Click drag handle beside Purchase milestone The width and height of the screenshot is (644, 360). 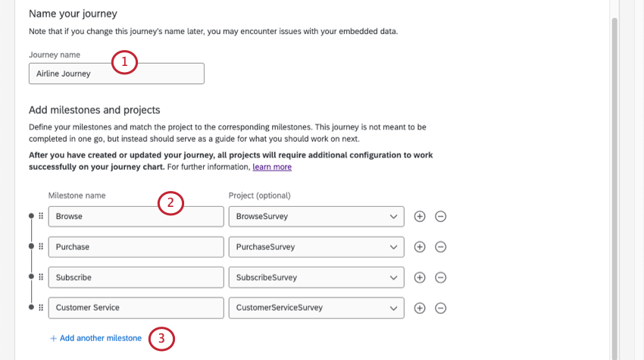click(41, 247)
